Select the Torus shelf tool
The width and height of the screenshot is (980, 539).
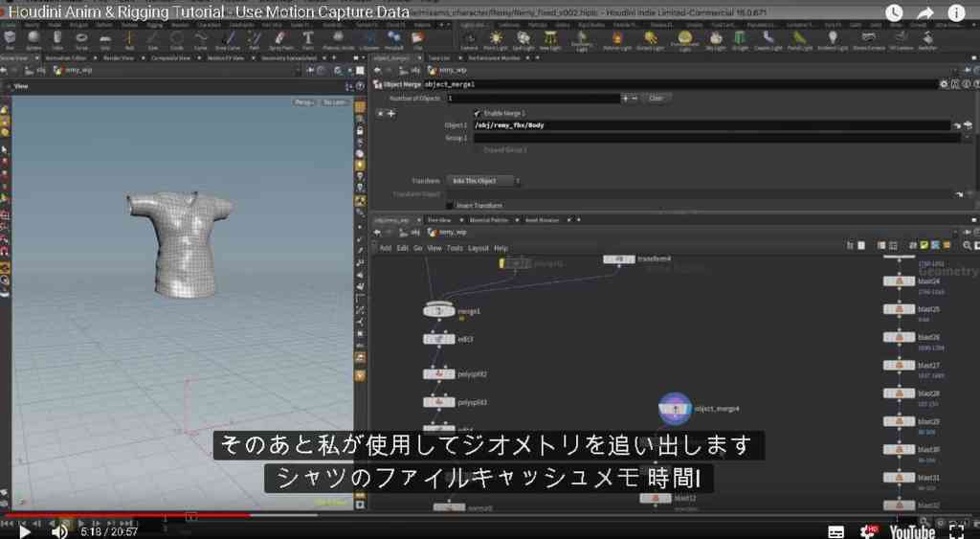point(81,39)
